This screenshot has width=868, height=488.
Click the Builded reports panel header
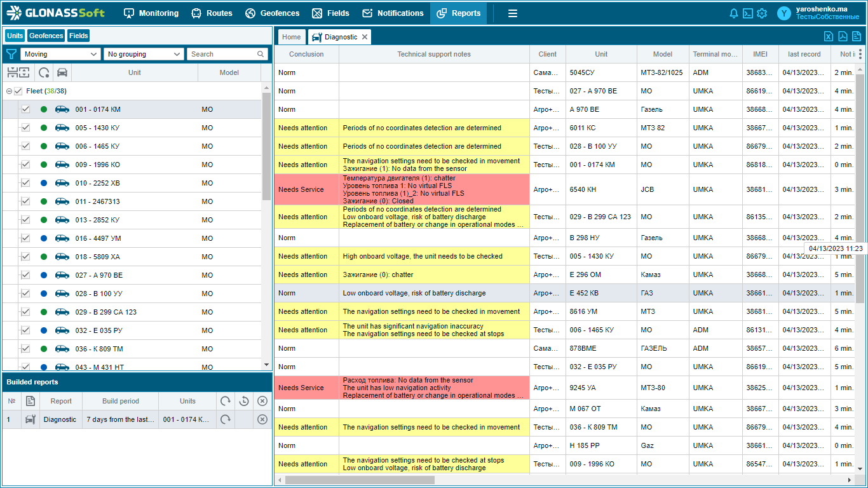pyautogui.click(x=137, y=382)
